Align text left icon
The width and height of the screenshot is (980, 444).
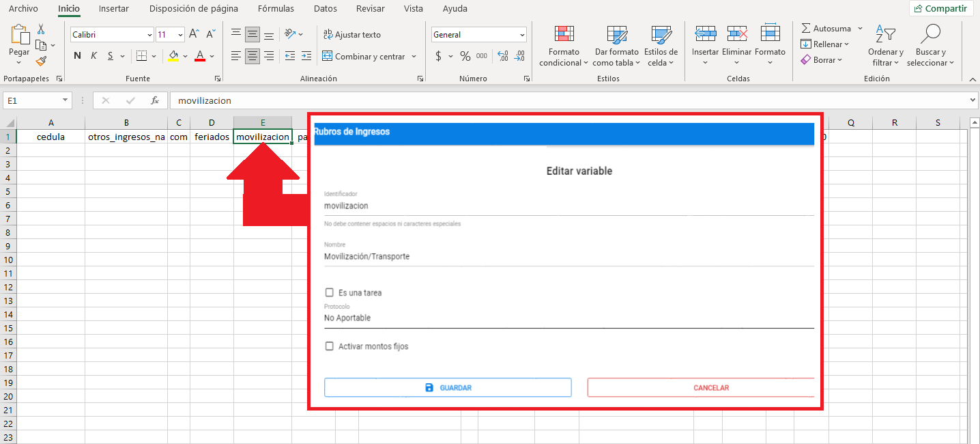[x=236, y=56]
